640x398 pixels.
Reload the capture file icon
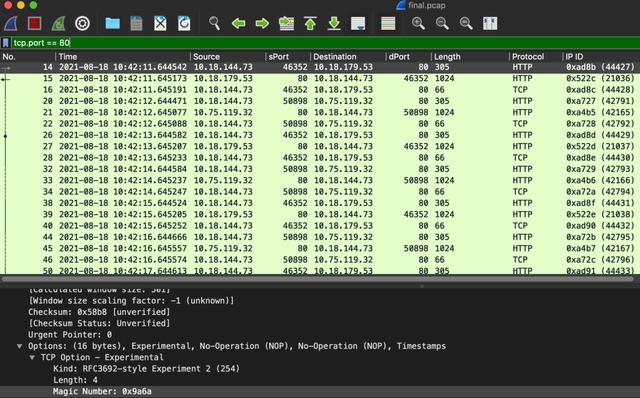(184, 23)
